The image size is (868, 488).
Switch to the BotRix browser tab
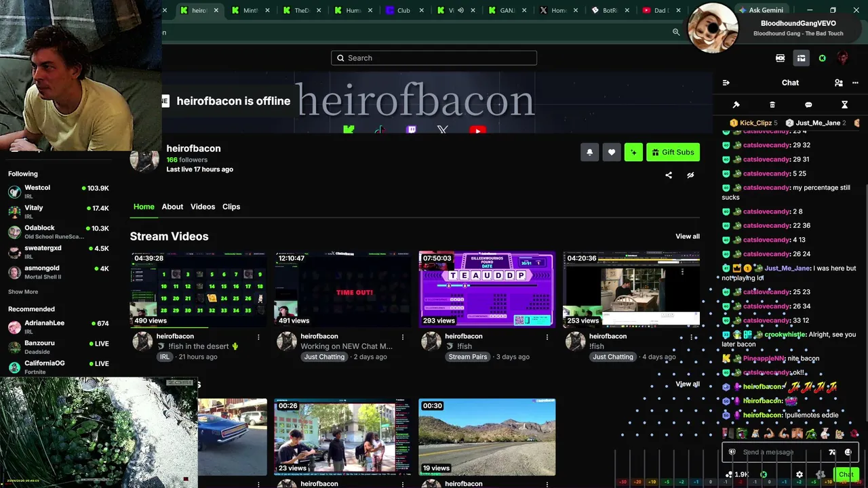tap(611, 10)
